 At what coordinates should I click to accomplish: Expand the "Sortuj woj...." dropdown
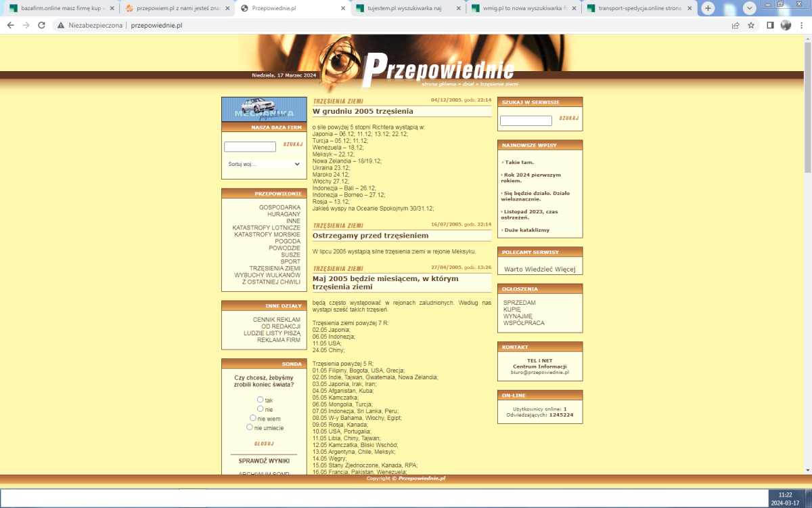(x=263, y=164)
